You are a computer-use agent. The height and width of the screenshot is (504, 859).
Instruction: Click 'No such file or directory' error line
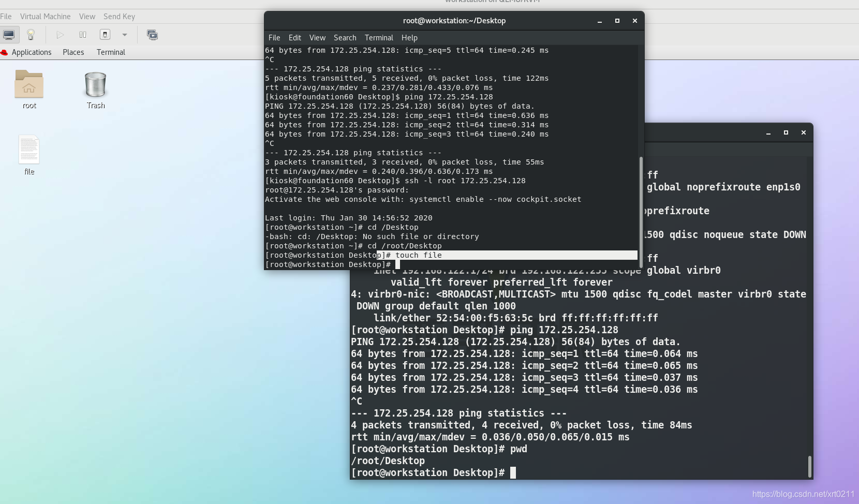pos(372,236)
